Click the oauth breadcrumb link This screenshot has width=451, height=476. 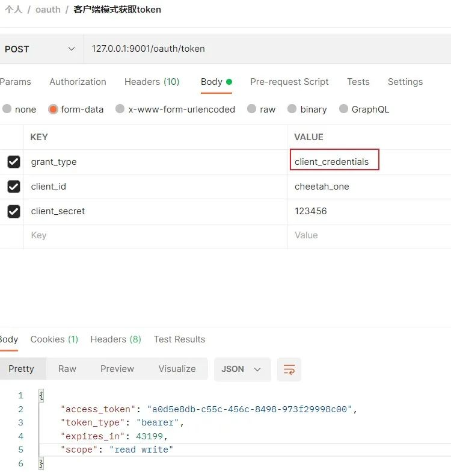click(48, 10)
